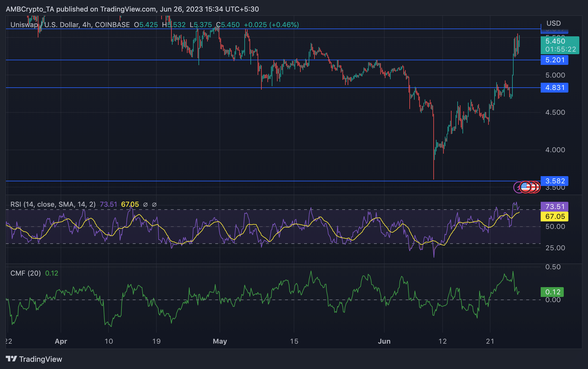Click the 0.00 CMF axis label
Image resolution: width=588 pixels, height=369 pixels.
[553, 300]
